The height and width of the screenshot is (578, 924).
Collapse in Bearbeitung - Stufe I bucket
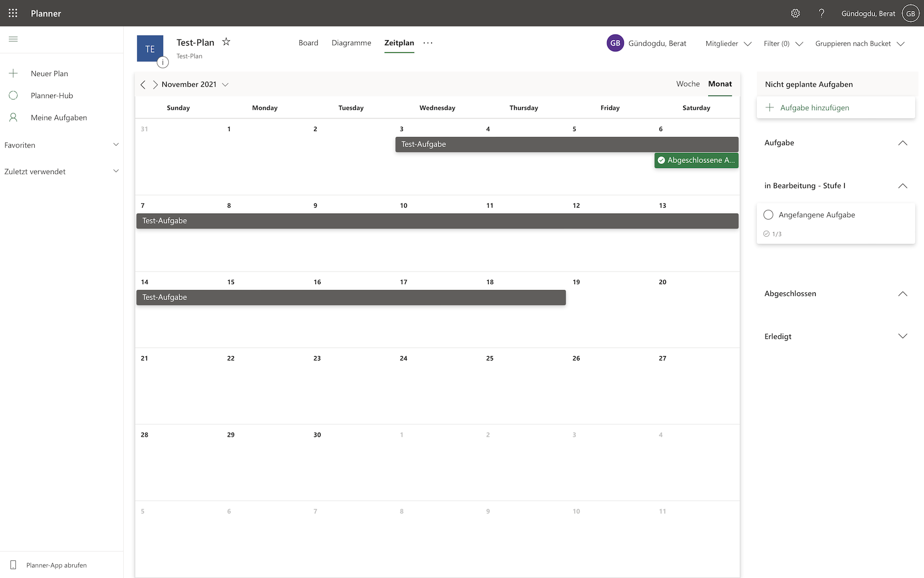[903, 186]
